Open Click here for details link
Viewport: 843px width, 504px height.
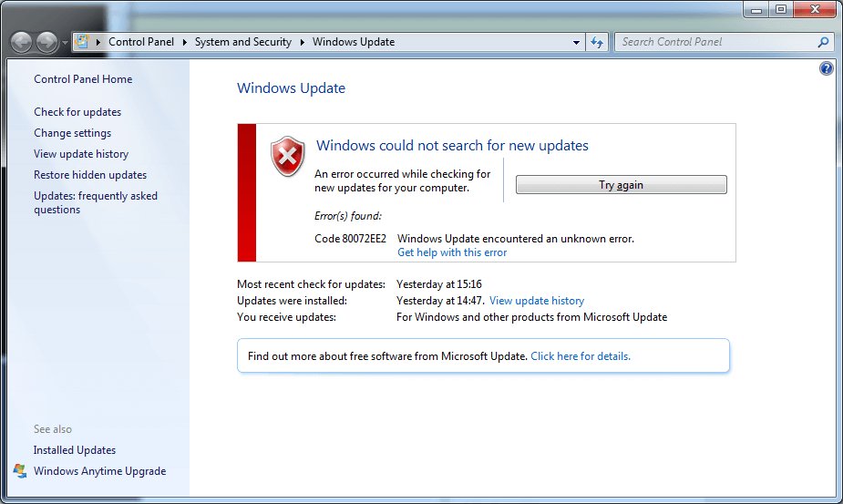click(581, 356)
